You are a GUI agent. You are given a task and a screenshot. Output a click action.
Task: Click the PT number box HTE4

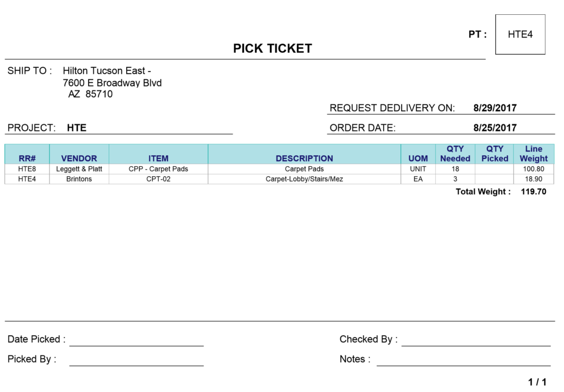coord(520,35)
